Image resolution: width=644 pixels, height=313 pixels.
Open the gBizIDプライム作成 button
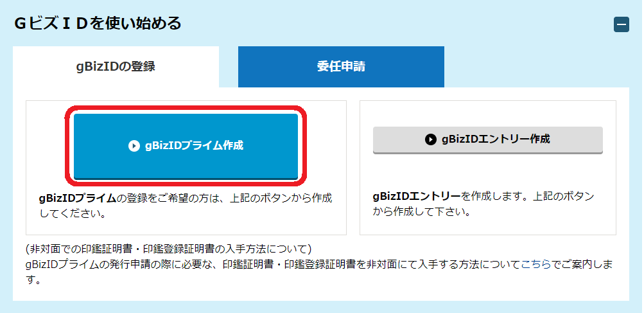[x=186, y=147]
